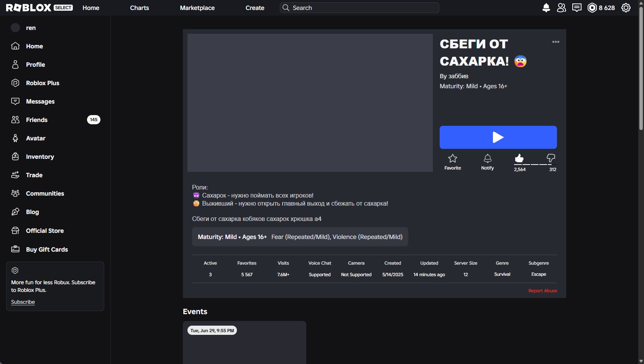Click the Roblox Plus icon in sidebar
This screenshot has width=644, height=364.
pyautogui.click(x=15, y=83)
